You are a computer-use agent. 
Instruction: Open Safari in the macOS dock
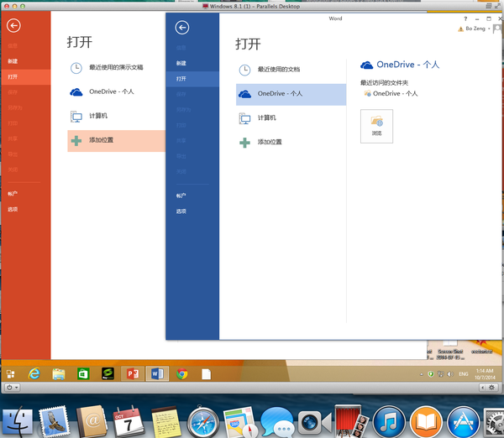click(202, 422)
